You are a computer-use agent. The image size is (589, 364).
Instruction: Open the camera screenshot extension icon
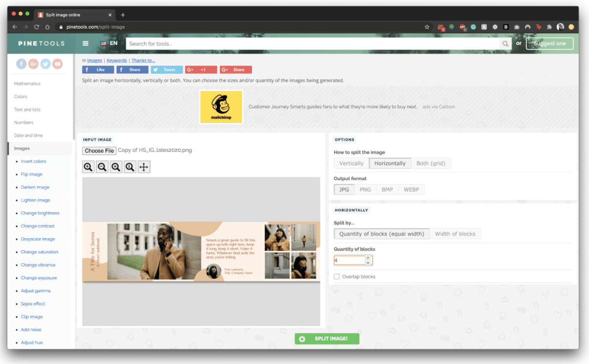(x=517, y=27)
